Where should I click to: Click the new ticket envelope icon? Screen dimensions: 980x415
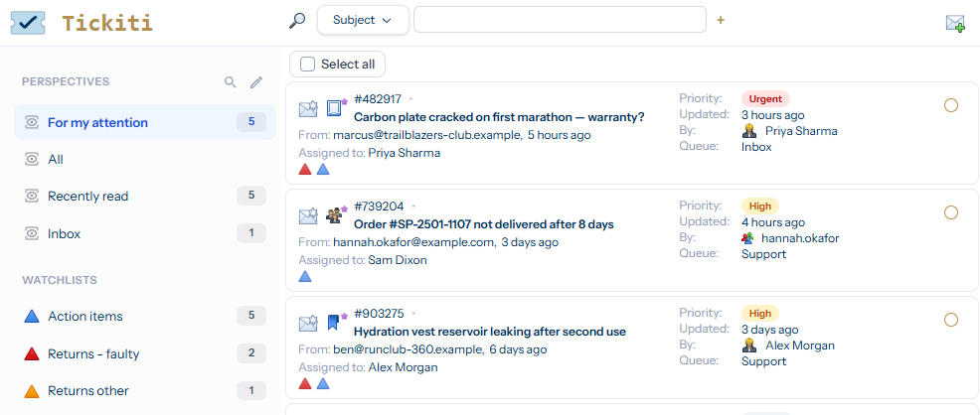click(955, 23)
